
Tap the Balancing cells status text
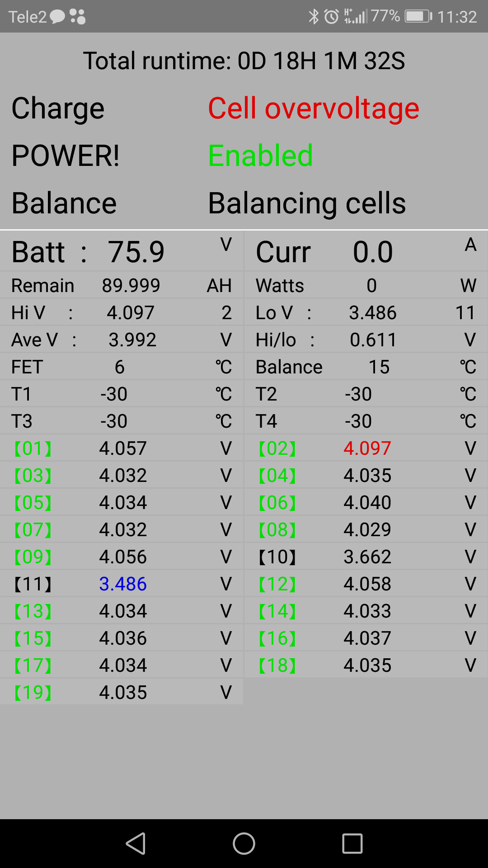click(307, 203)
